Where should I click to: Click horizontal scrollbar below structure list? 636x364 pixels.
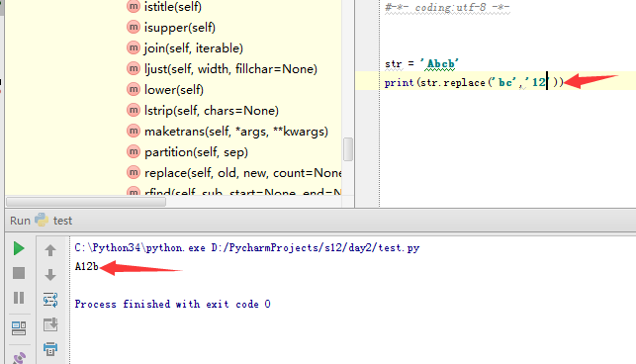tap(86, 202)
